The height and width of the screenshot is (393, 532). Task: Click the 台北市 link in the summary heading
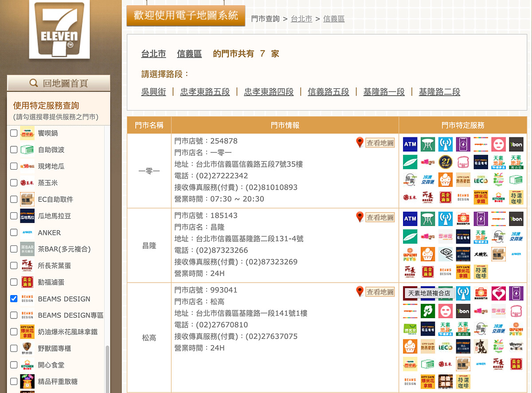(153, 54)
